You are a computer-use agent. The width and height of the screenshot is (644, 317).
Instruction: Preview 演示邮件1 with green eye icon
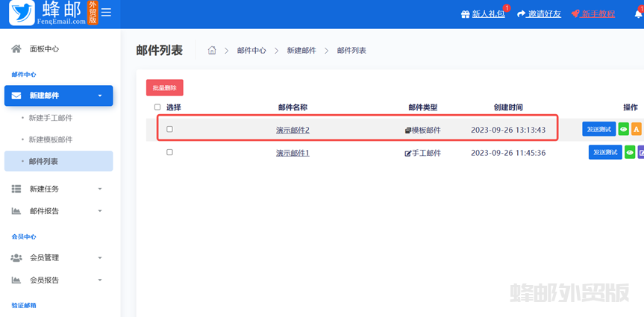coord(630,152)
